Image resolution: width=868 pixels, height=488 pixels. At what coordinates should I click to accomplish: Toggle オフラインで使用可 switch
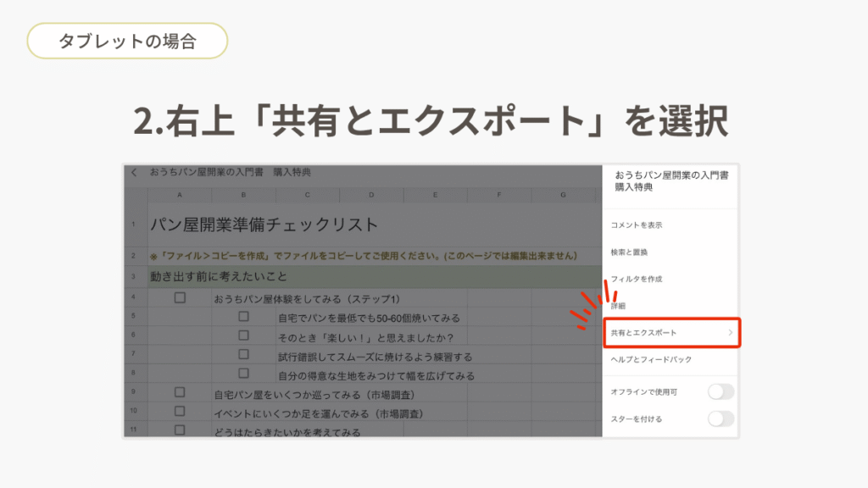click(x=721, y=391)
